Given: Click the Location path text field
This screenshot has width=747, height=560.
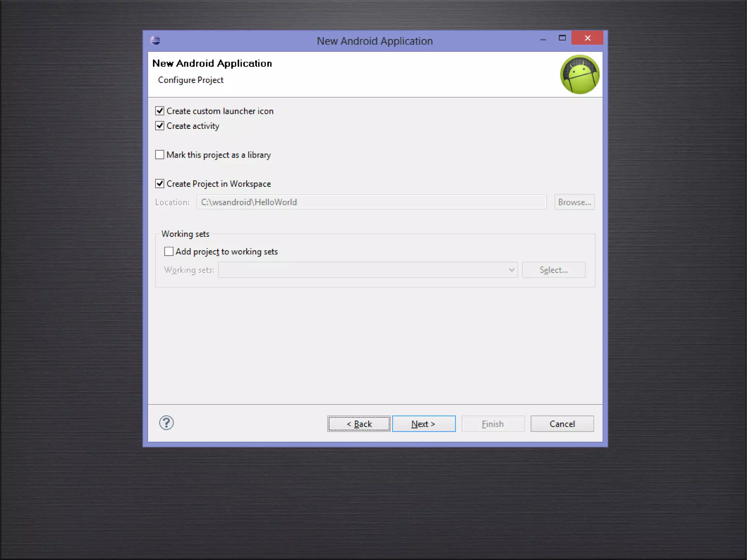Looking at the screenshot, I should click(371, 202).
